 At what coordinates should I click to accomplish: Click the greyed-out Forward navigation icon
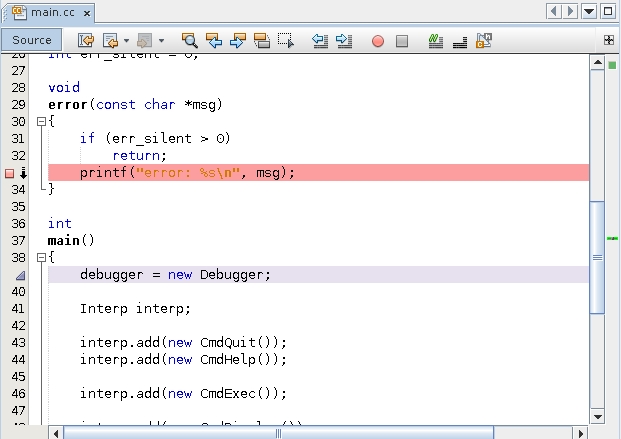pos(145,40)
